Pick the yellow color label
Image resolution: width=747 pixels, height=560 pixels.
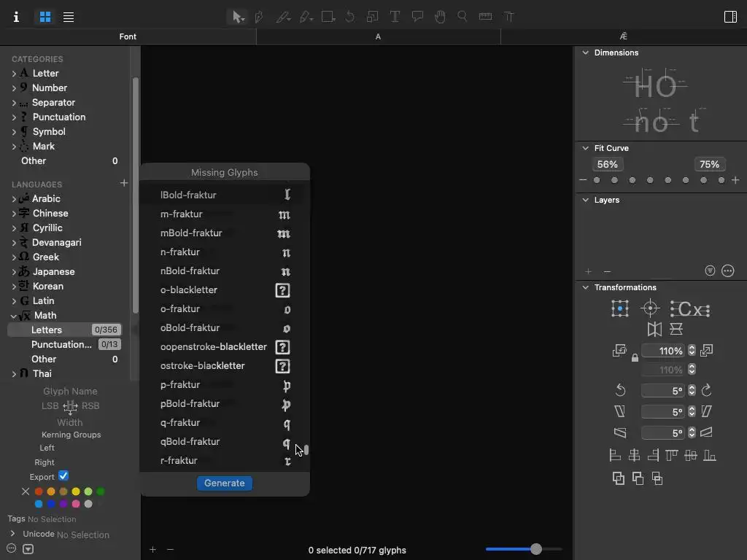pos(76,491)
